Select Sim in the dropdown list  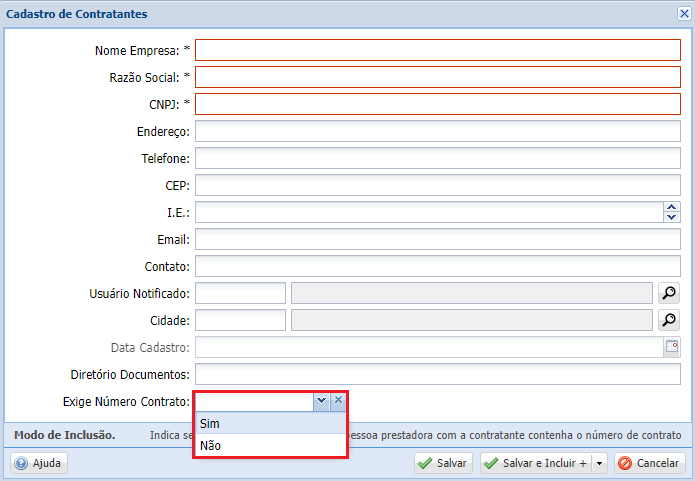[270, 423]
